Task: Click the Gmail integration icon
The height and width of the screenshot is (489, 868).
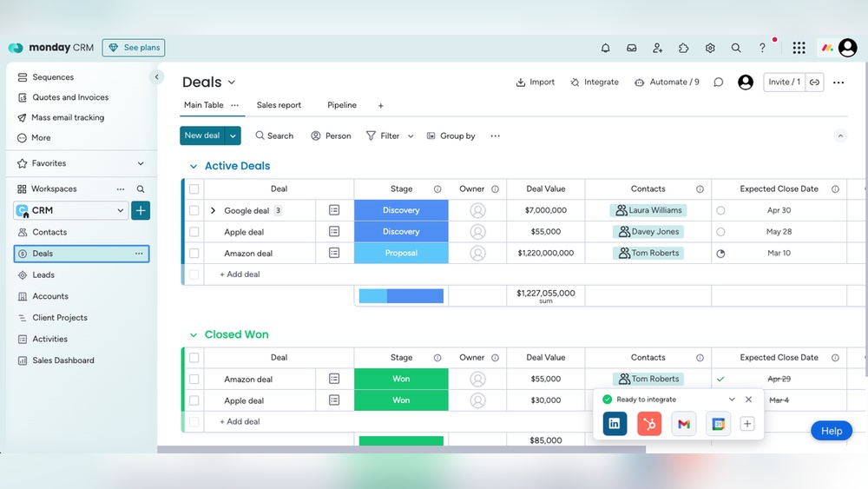Action: pyautogui.click(x=684, y=424)
